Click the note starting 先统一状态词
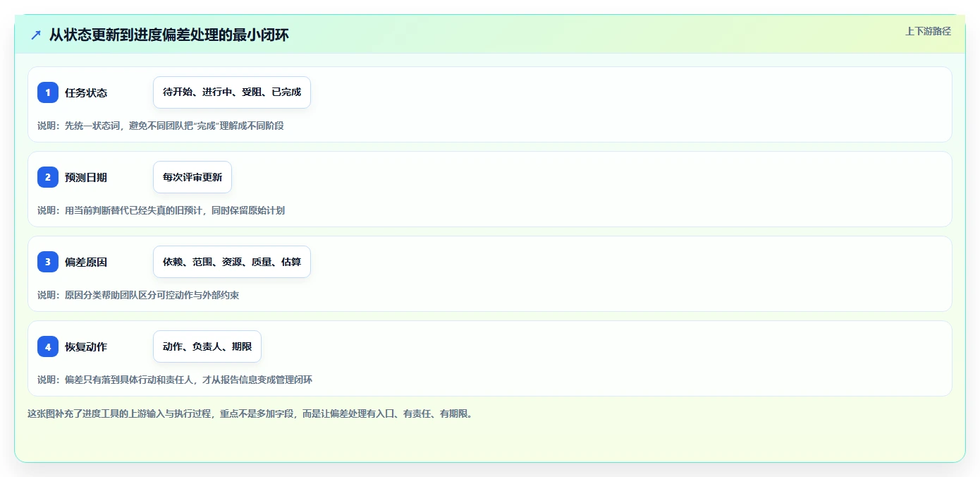Viewport: 980px width, 477px height. click(161, 126)
